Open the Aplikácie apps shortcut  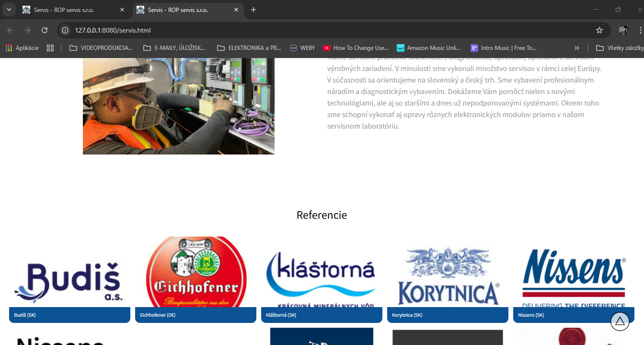point(22,48)
